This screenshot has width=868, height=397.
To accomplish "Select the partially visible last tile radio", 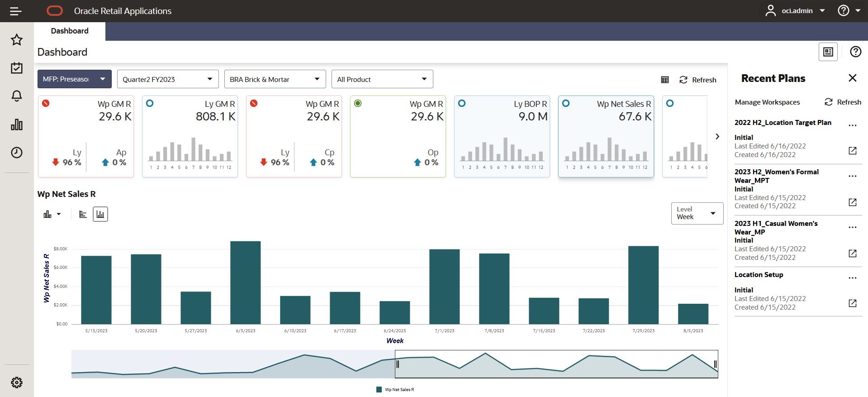I will (x=670, y=103).
